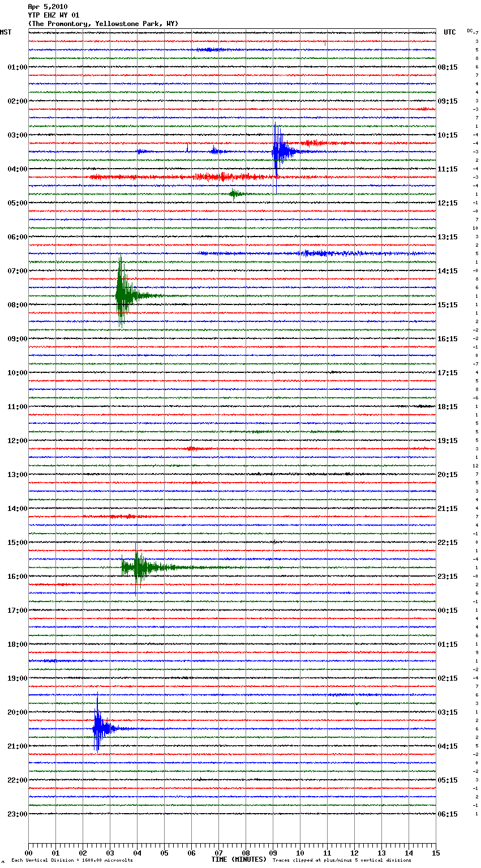The width and height of the screenshot is (481, 868).
Task: Click the 'MST' time zone label
Action: tap(6, 32)
